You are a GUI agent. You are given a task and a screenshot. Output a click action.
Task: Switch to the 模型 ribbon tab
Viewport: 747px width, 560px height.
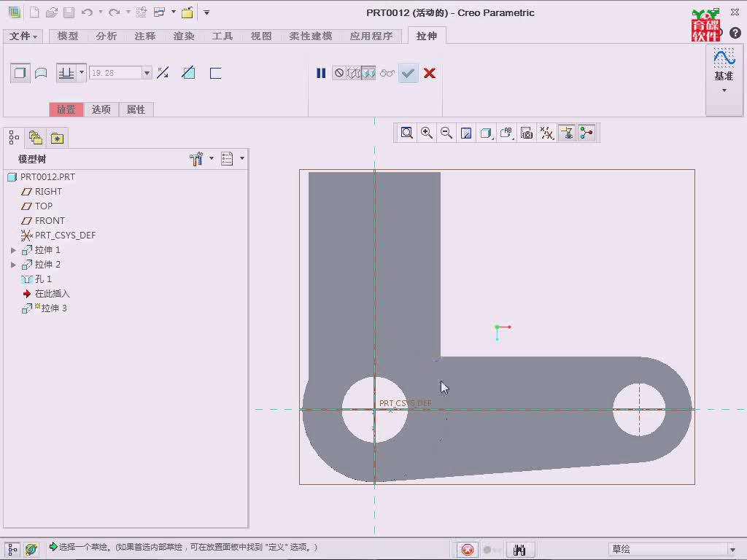[68, 36]
